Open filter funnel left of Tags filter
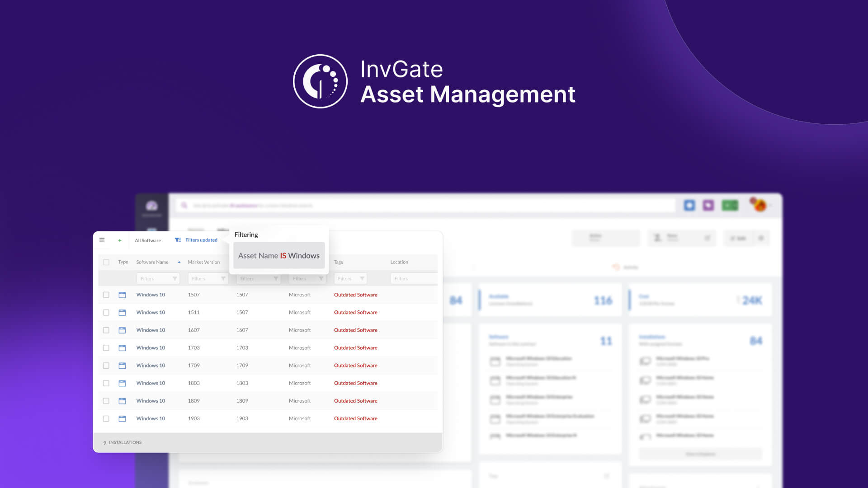This screenshot has height=488, width=868. 321,279
